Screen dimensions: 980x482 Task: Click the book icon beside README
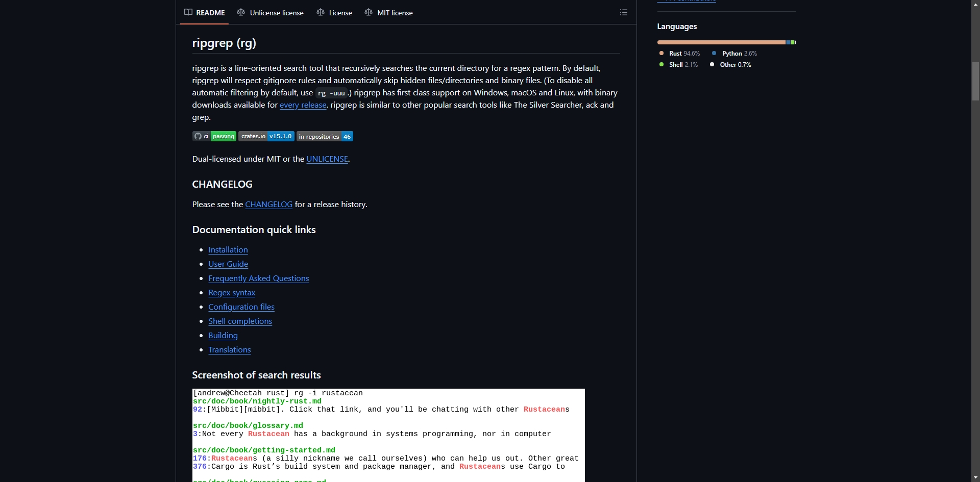(x=188, y=12)
